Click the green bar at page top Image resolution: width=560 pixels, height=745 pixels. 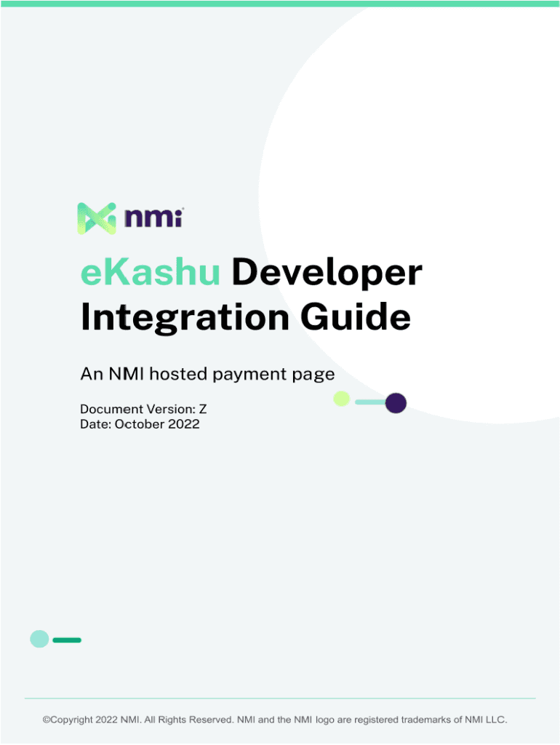pyautogui.click(x=280, y=4)
